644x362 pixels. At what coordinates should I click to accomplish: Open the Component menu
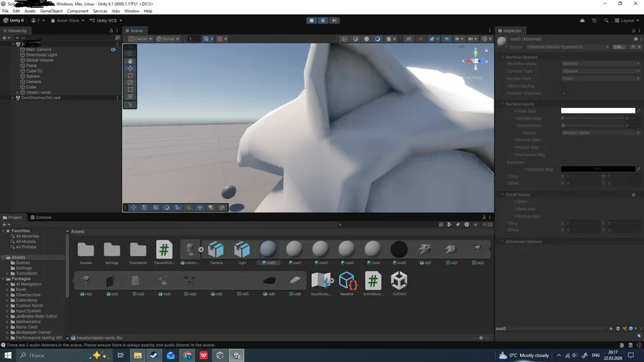tap(77, 11)
